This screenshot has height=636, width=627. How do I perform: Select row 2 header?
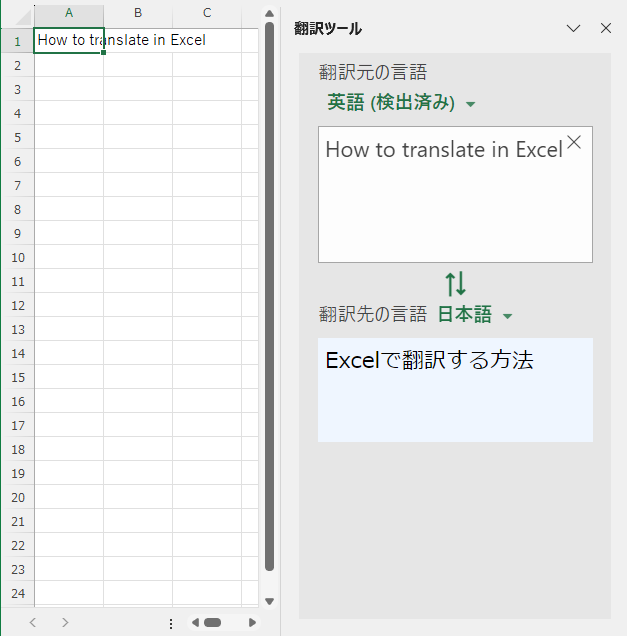pos(17,65)
